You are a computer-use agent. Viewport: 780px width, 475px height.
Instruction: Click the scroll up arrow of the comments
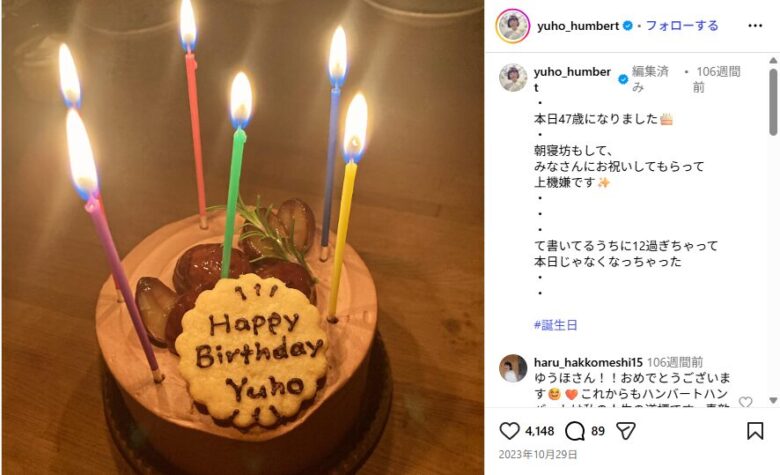tap(773, 61)
